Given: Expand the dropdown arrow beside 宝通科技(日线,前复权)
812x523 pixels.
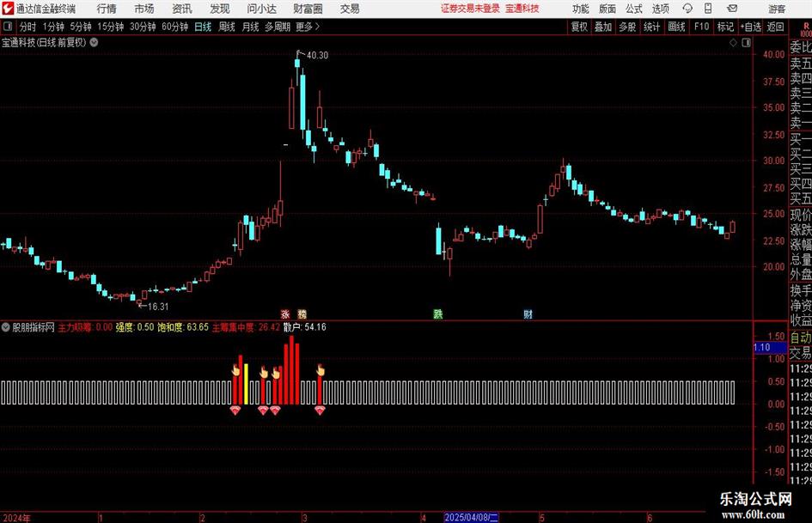Looking at the screenshot, I should [x=94, y=42].
